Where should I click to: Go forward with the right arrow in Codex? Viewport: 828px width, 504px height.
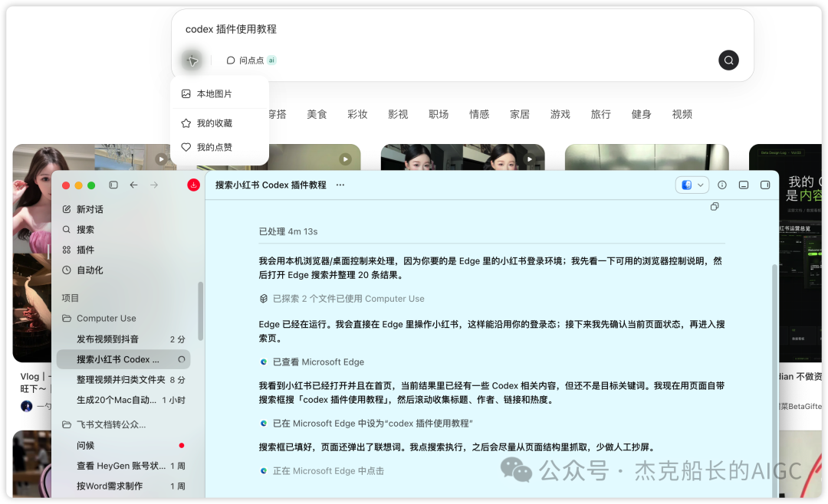click(154, 185)
